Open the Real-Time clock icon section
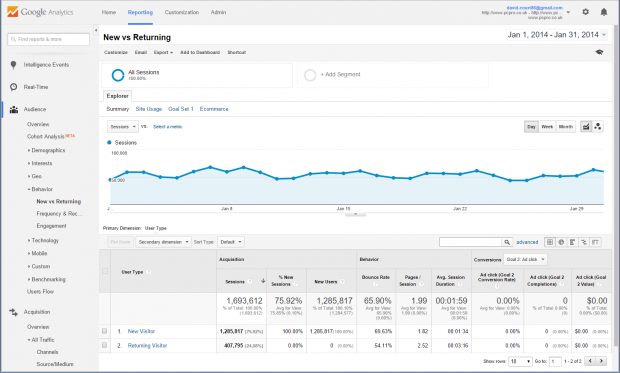Image resolution: width=620 pixels, height=373 pixels. click(x=13, y=87)
